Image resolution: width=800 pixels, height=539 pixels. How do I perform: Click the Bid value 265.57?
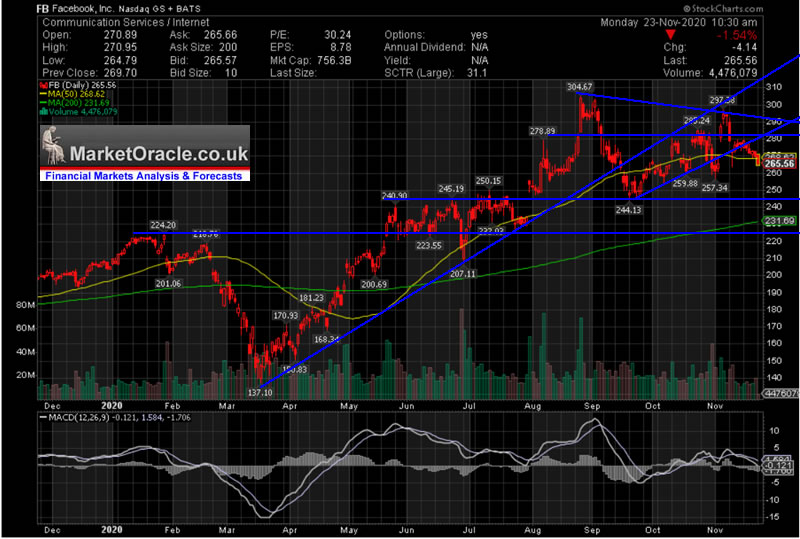220,60
